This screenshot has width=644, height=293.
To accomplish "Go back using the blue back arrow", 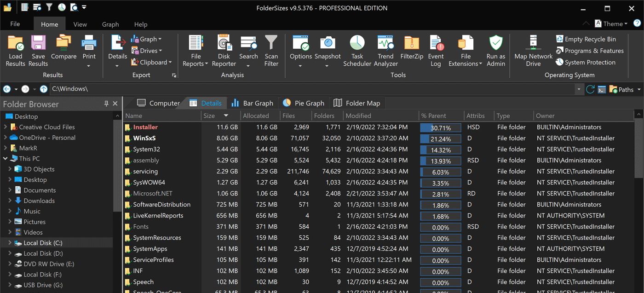I will pyautogui.click(x=7, y=89).
